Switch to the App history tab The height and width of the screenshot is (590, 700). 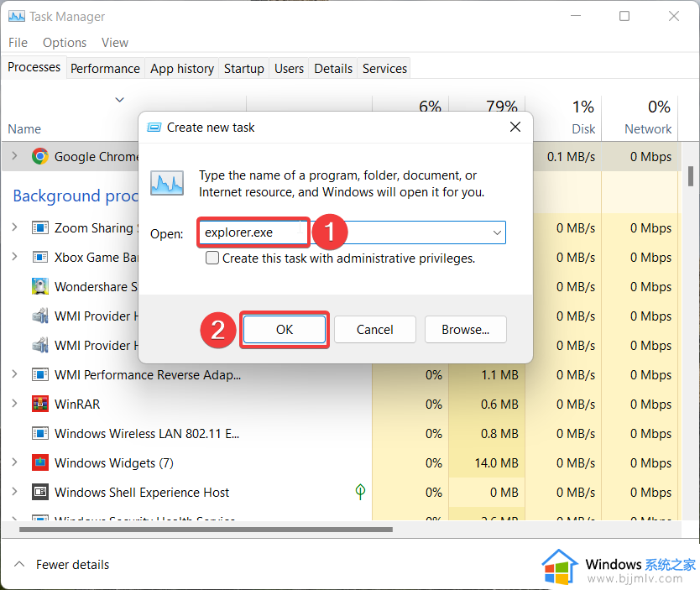tap(182, 68)
